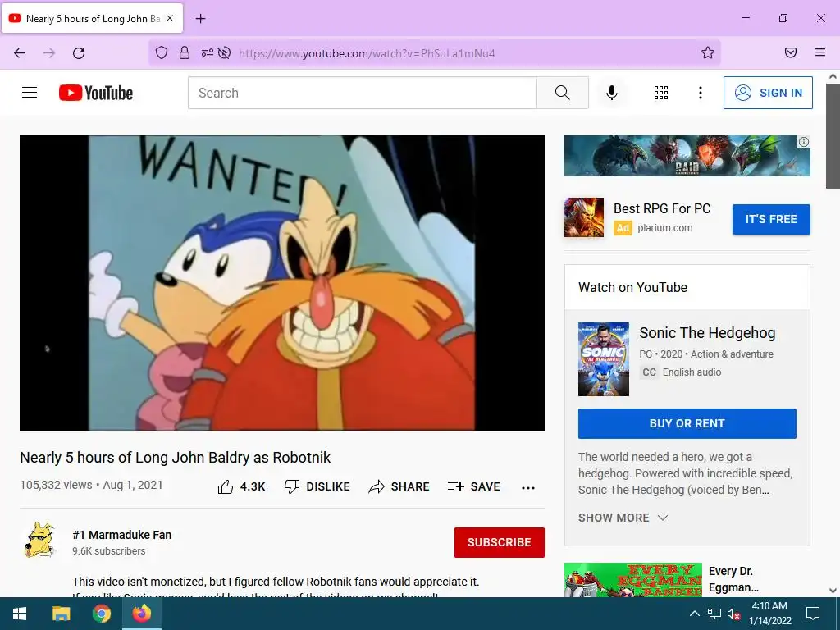The image size is (840, 630).
Task: Subscribe to #1 Marmaduke Fan
Action: coord(500,542)
